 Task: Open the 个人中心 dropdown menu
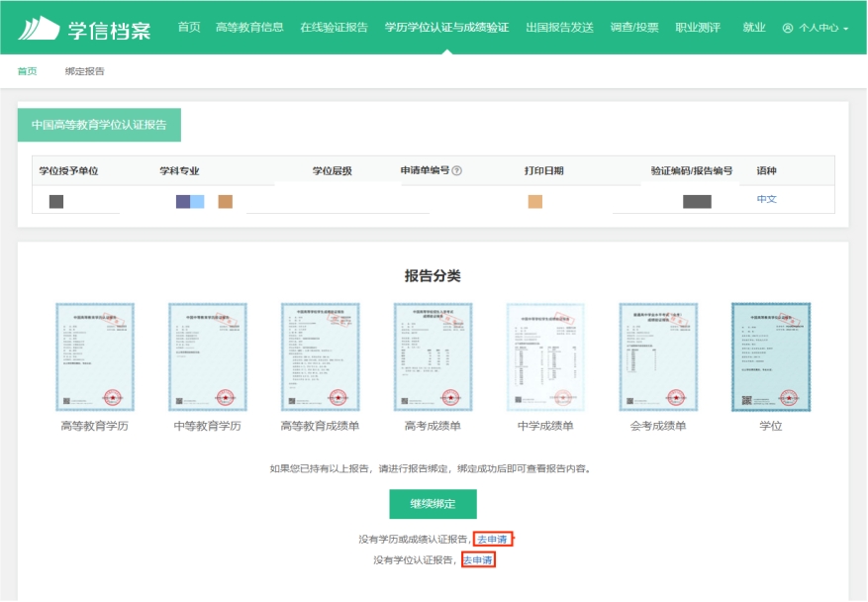[x=816, y=29]
